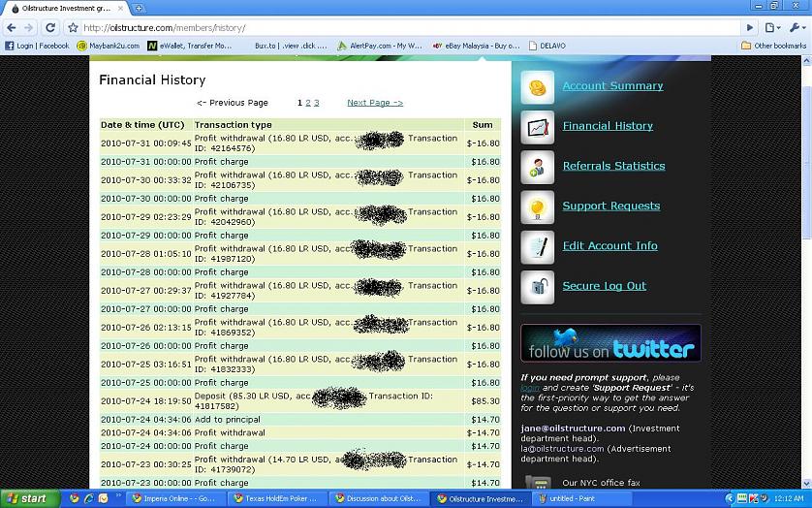
Task: Go to the Next Page link
Action: pyautogui.click(x=375, y=103)
